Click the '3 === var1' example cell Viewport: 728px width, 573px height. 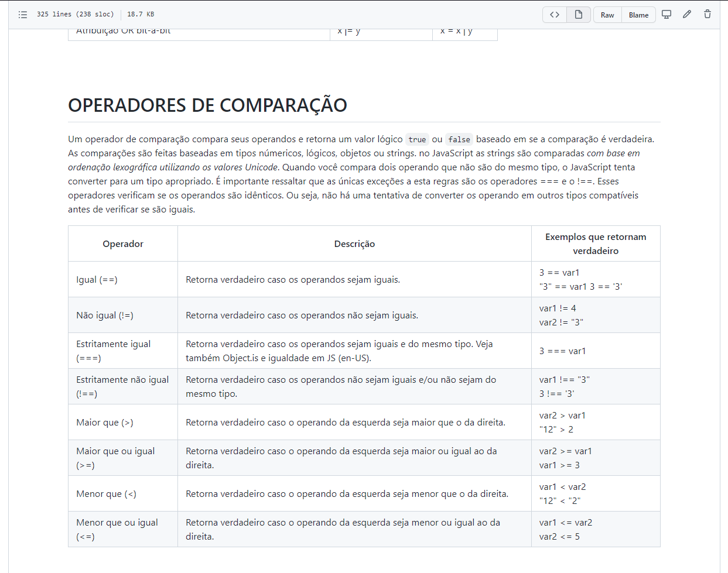[x=596, y=351]
